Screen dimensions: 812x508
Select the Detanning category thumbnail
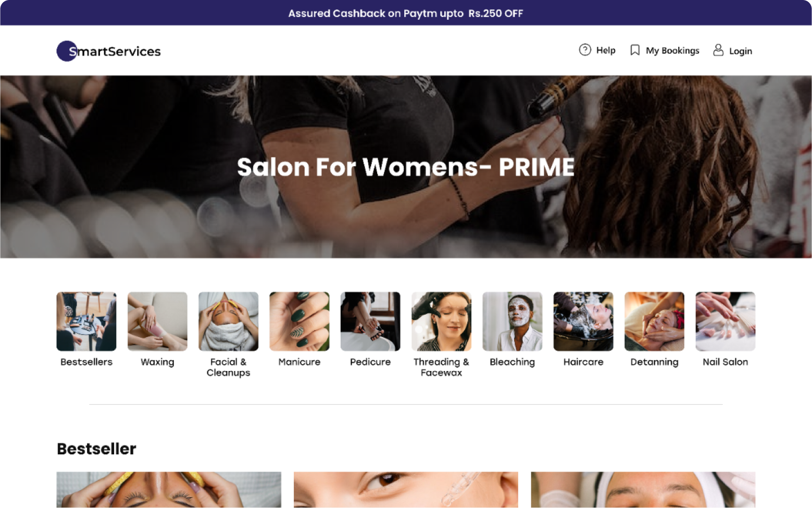pos(654,321)
